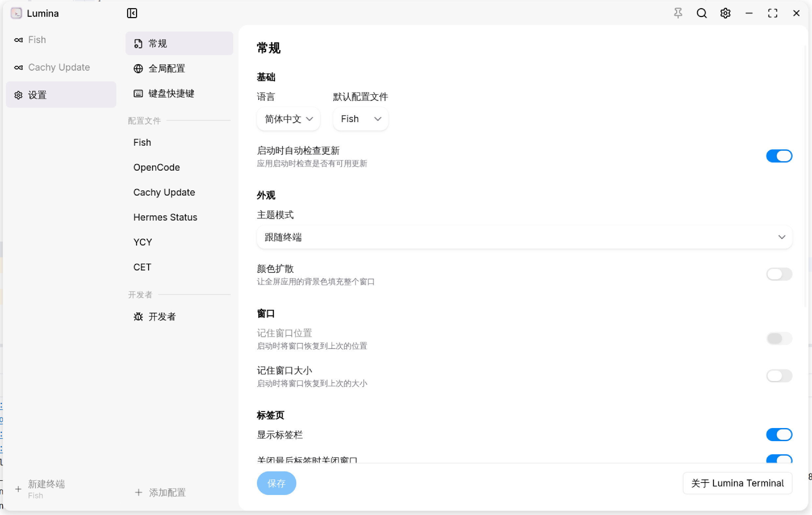The width and height of the screenshot is (812, 515).
Task: Select the 设置 tab in the left sidebar
Action: [x=61, y=95]
